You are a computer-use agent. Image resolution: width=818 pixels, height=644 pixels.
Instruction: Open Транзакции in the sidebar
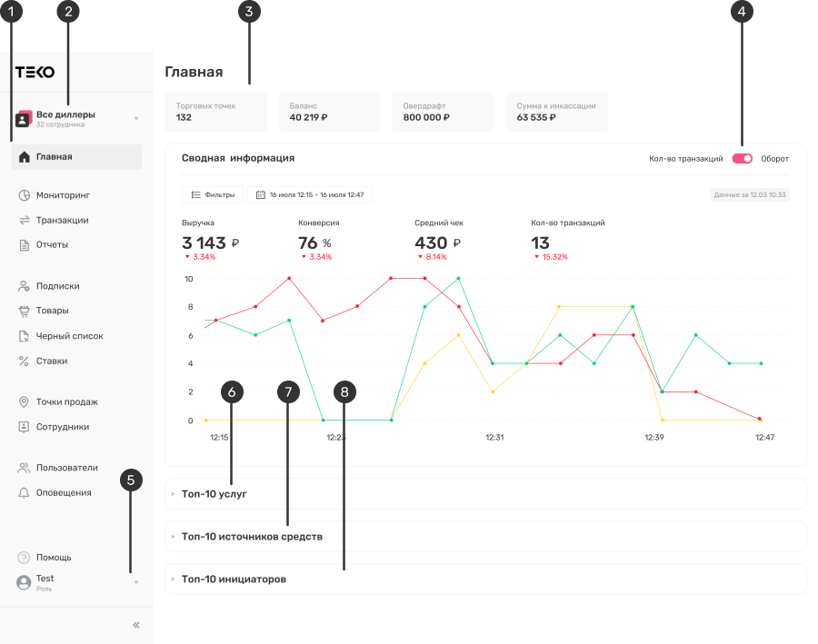(x=62, y=221)
